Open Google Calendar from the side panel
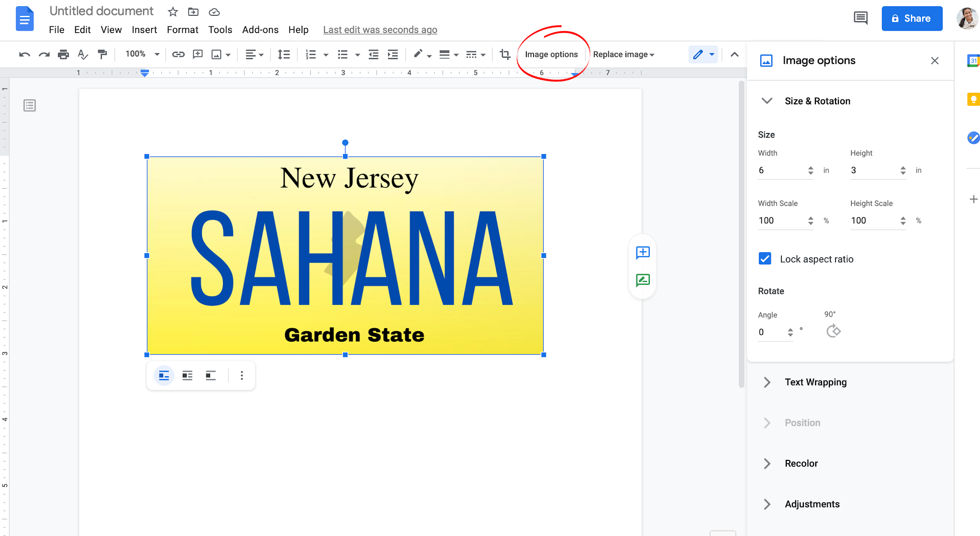The height and width of the screenshot is (536, 980). point(974,60)
